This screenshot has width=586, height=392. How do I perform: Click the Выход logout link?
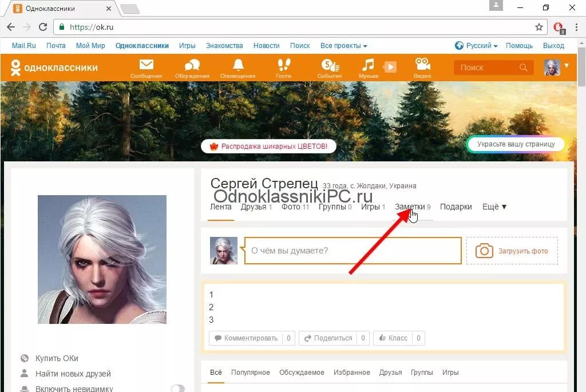[553, 46]
